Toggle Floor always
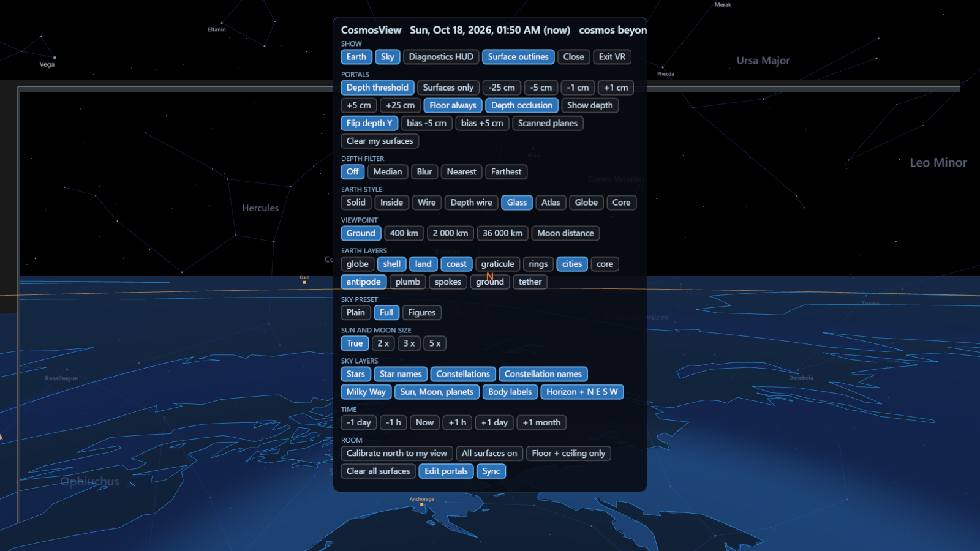The image size is (980, 551). pos(453,105)
